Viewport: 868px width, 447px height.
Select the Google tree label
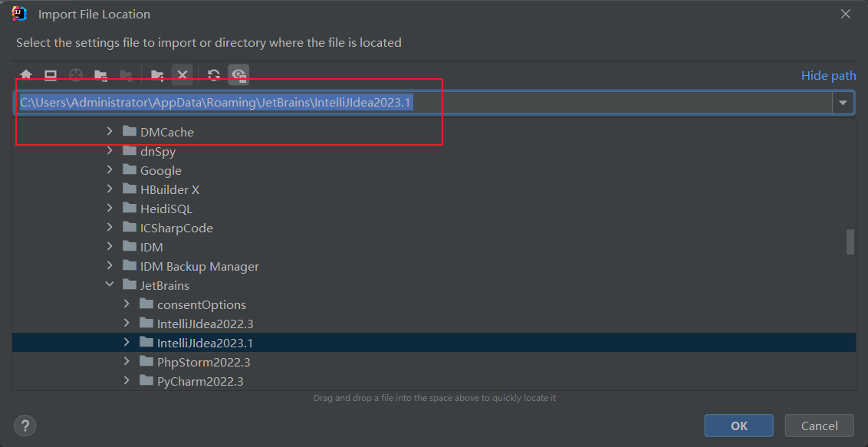pos(161,171)
